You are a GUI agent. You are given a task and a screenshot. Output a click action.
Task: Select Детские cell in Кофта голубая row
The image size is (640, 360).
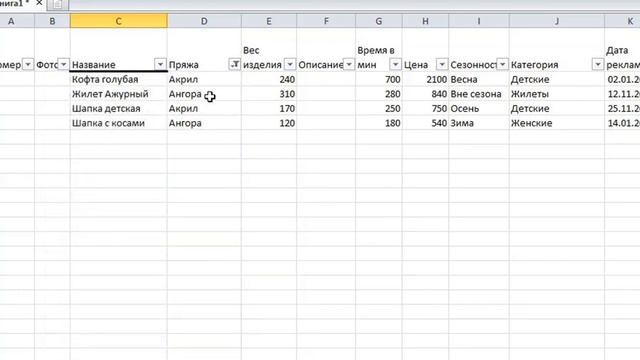557,79
